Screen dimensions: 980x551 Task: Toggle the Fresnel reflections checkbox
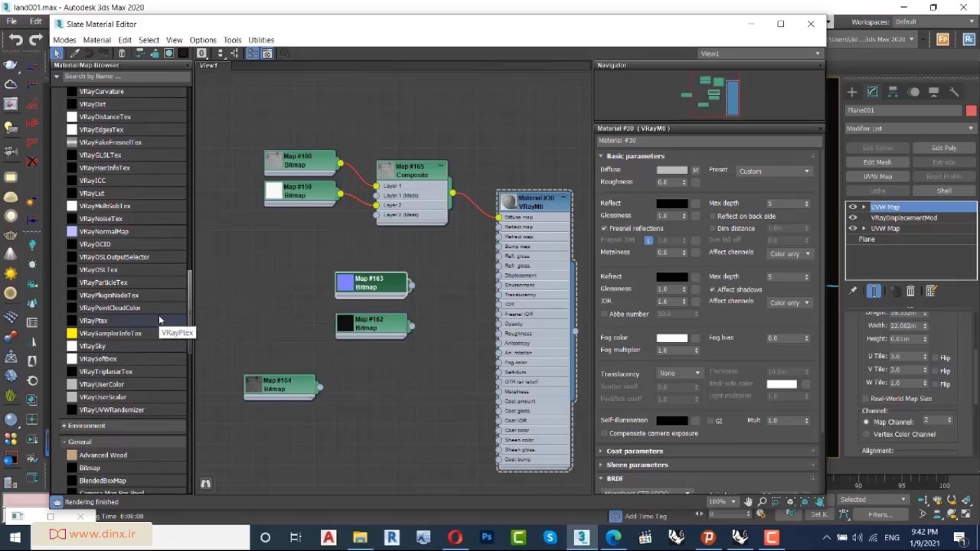coord(604,229)
